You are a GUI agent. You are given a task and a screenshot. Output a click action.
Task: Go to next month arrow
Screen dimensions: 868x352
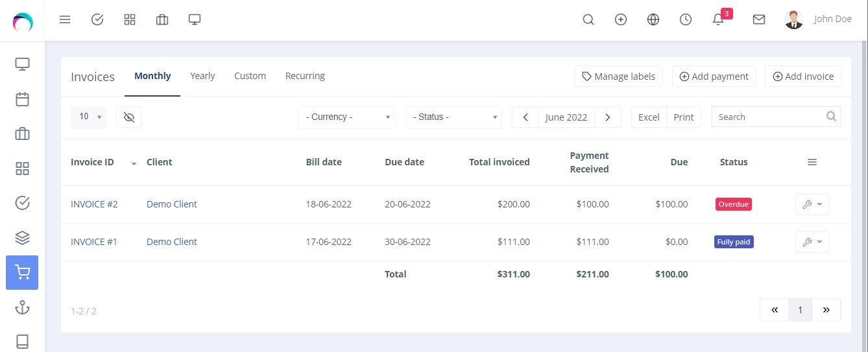(608, 117)
